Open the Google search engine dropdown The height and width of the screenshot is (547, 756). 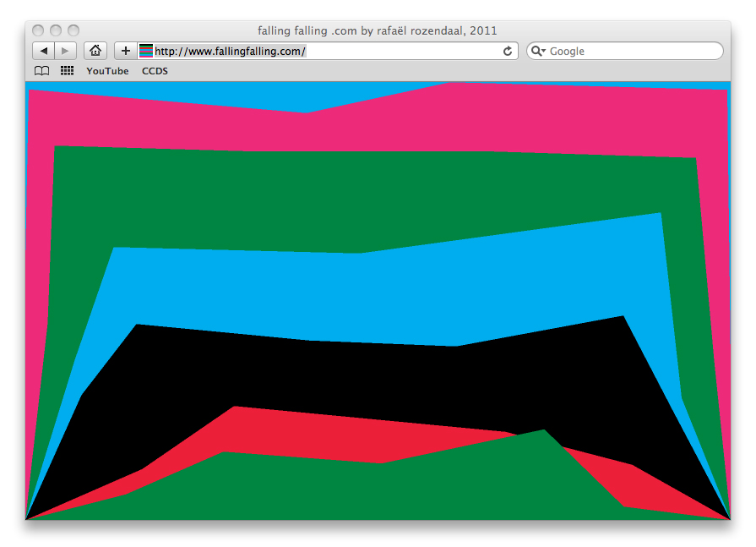click(x=538, y=51)
